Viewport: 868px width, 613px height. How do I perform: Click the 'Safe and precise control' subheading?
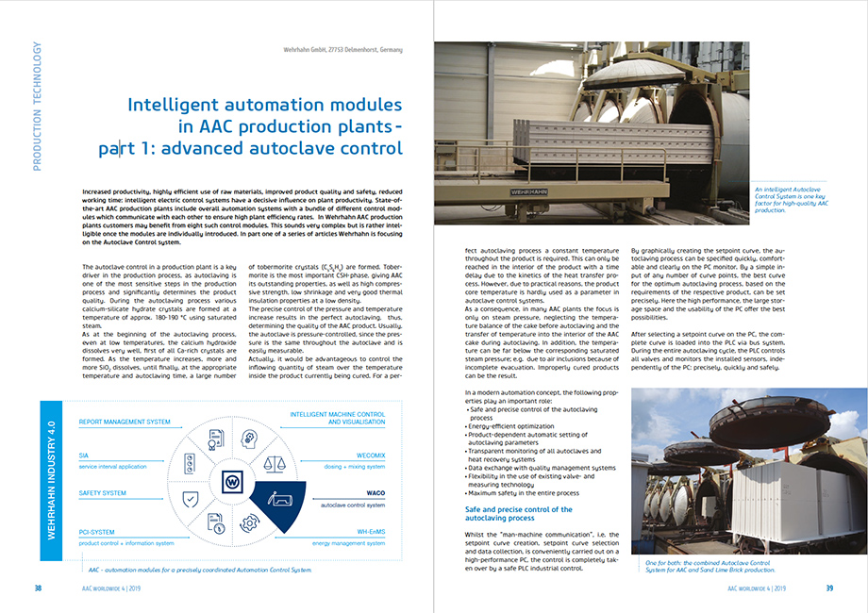click(x=519, y=513)
